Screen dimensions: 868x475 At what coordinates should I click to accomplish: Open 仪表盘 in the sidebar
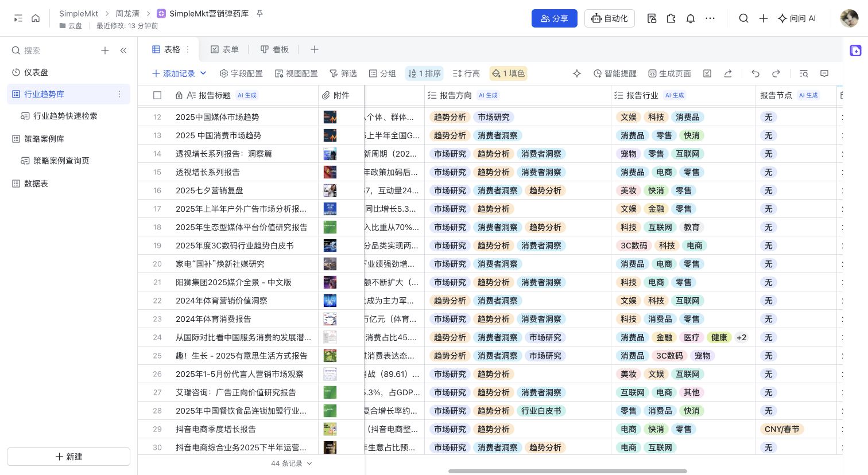68,72
